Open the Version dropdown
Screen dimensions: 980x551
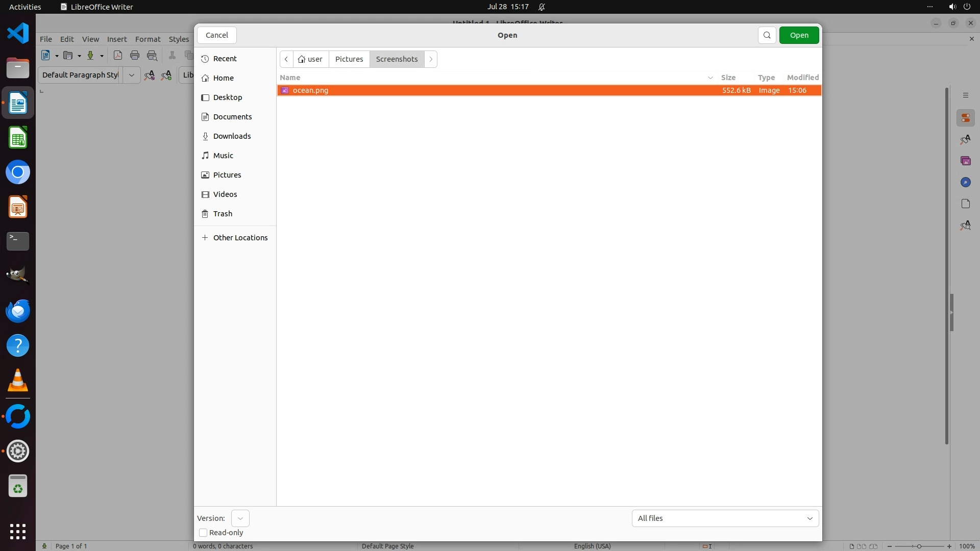coord(240,518)
